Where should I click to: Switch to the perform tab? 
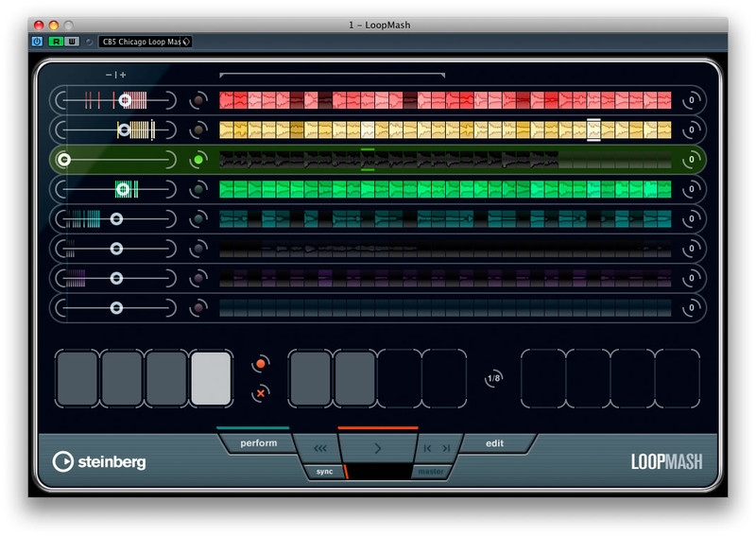click(258, 443)
